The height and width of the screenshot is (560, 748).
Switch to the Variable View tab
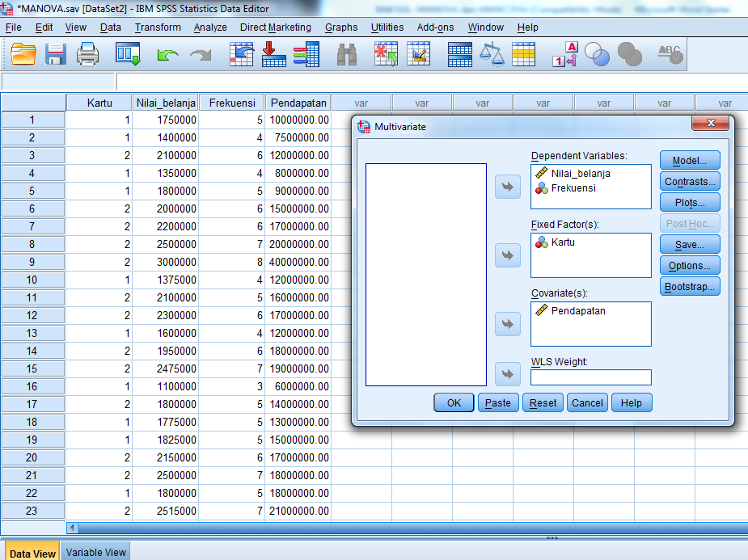[96, 553]
